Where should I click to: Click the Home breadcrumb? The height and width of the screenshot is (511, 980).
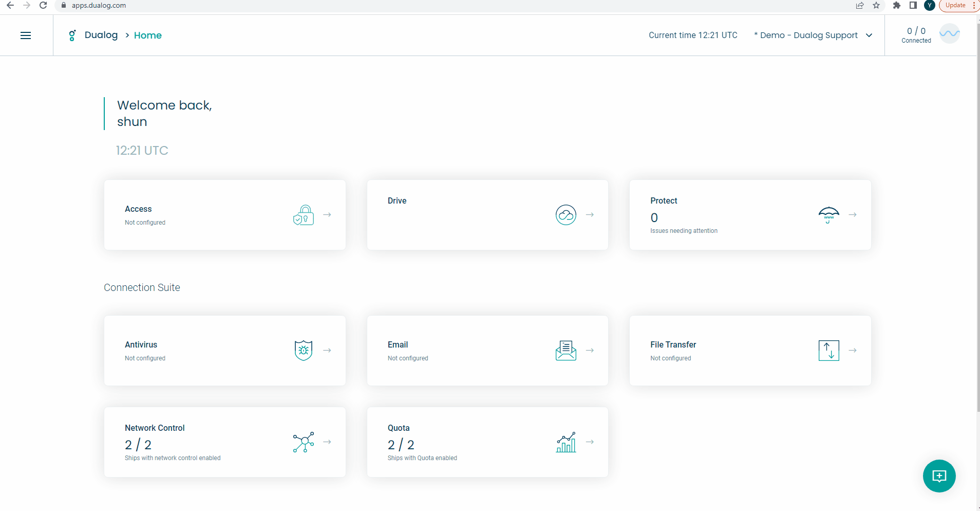pos(148,35)
